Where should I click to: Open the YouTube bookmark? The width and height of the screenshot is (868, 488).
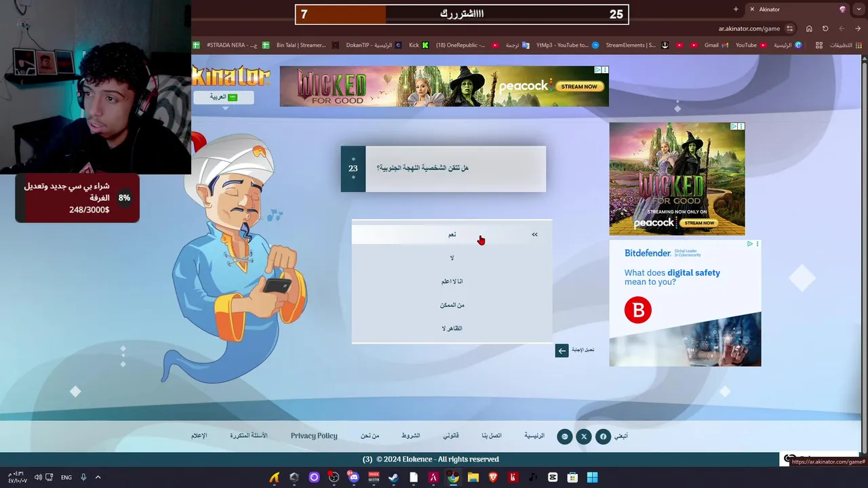coord(751,45)
